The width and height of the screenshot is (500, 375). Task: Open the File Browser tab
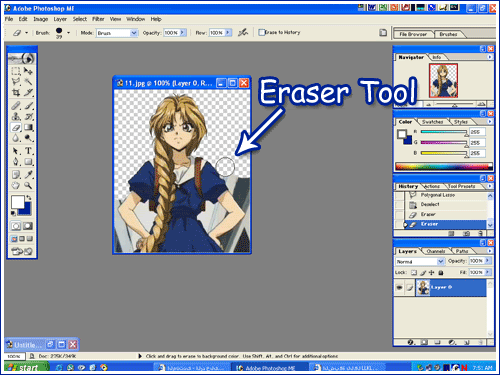[x=413, y=34]
